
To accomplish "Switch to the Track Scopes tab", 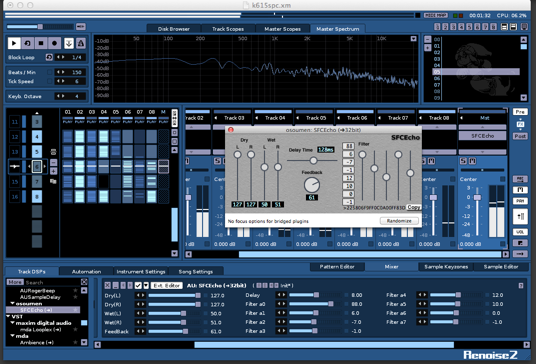I will click(228, 29).
